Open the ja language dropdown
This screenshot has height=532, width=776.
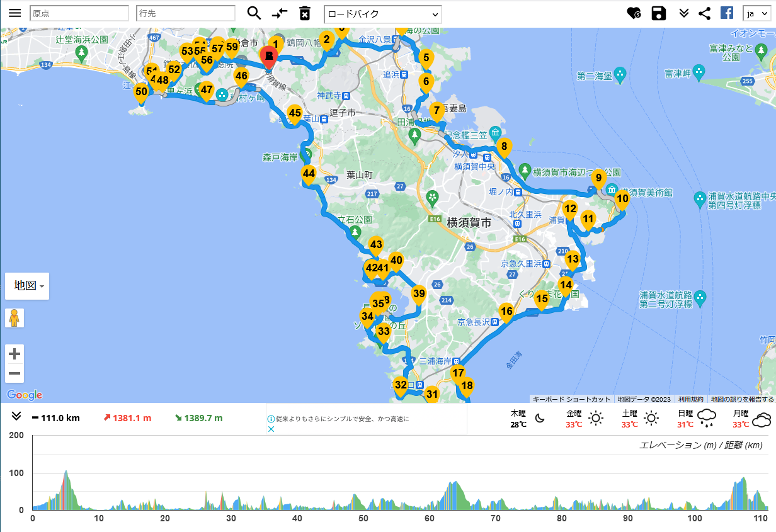756,13
